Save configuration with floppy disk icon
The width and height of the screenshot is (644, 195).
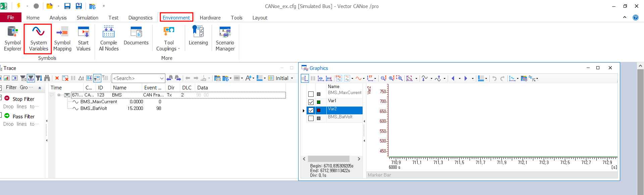[67, 6]
